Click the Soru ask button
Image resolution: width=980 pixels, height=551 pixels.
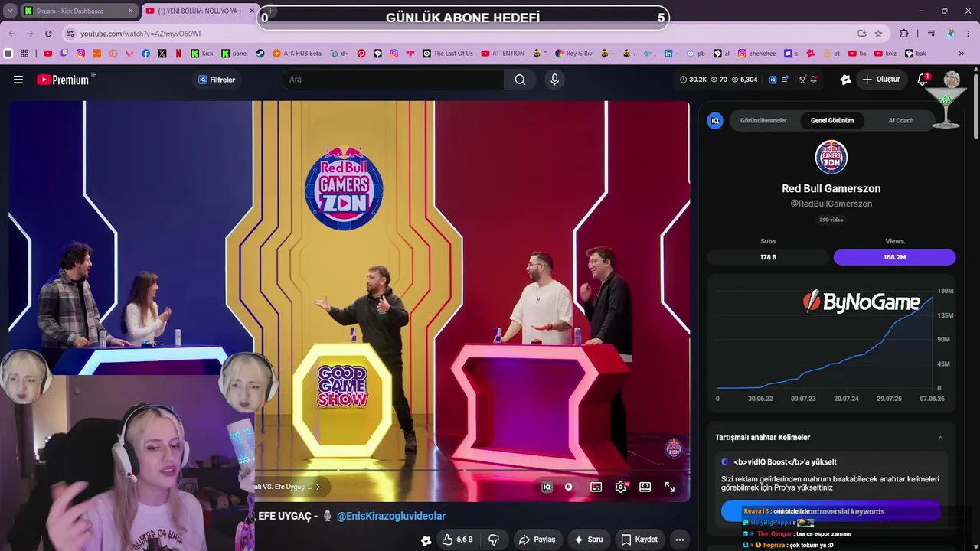[x=588, y=540]
